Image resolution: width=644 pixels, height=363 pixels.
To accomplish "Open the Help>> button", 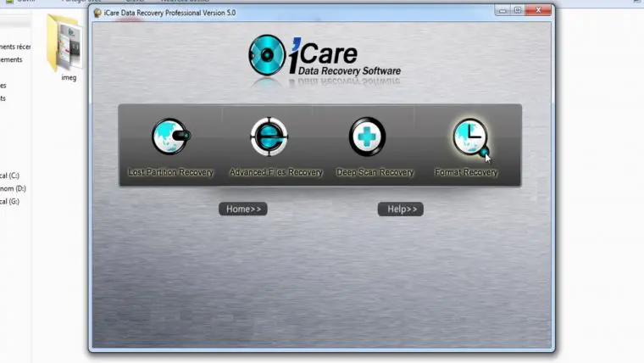I will pos(401,209).
